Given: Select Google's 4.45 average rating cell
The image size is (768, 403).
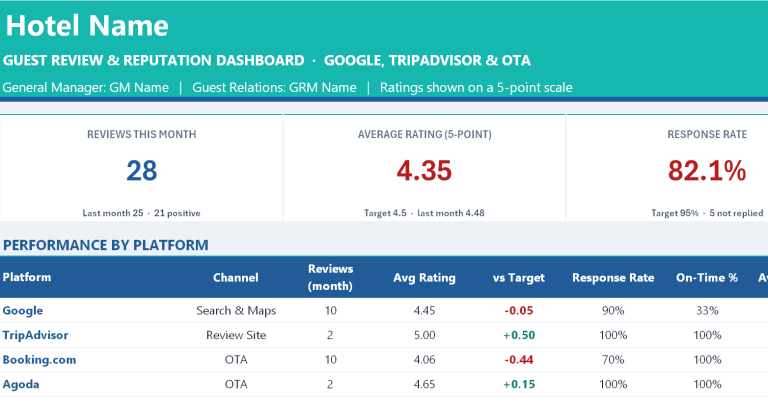Looking at the screenshot, I should coord(424,310).
